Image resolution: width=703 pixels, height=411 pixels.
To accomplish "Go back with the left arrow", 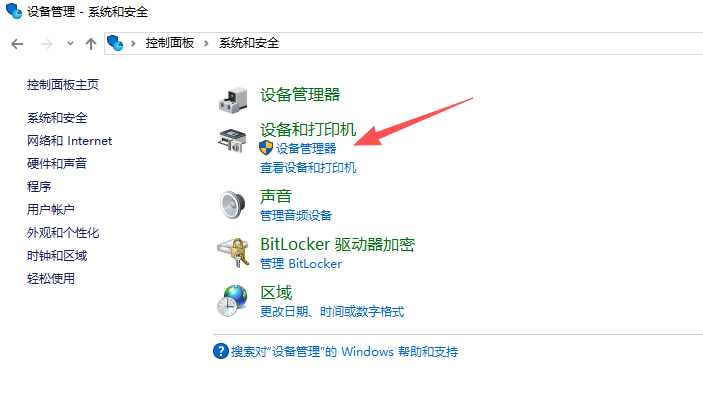I will [x=17, y=44].
